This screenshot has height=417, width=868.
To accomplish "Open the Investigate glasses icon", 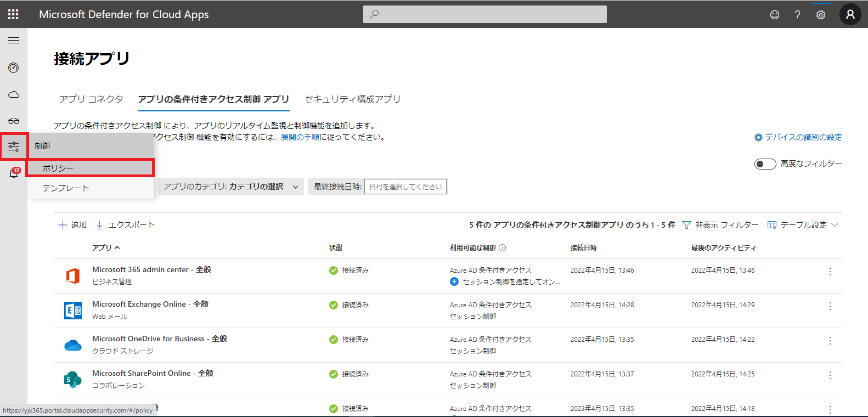I will pyautogui.click(x=14, y=121).
